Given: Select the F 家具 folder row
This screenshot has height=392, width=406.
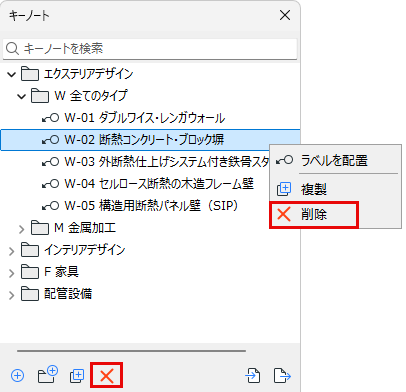Looking at the screenshot, I should point(150,272).
